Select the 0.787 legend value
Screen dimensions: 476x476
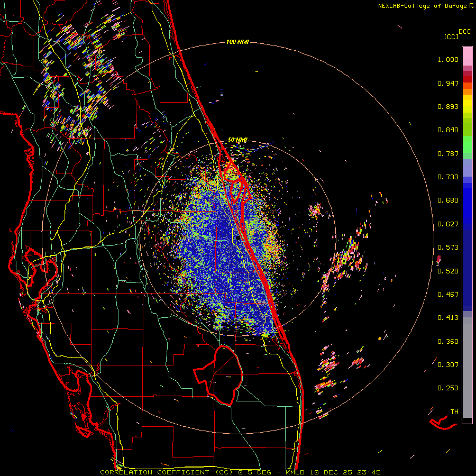pyautogui.click(x=448, y=153)
